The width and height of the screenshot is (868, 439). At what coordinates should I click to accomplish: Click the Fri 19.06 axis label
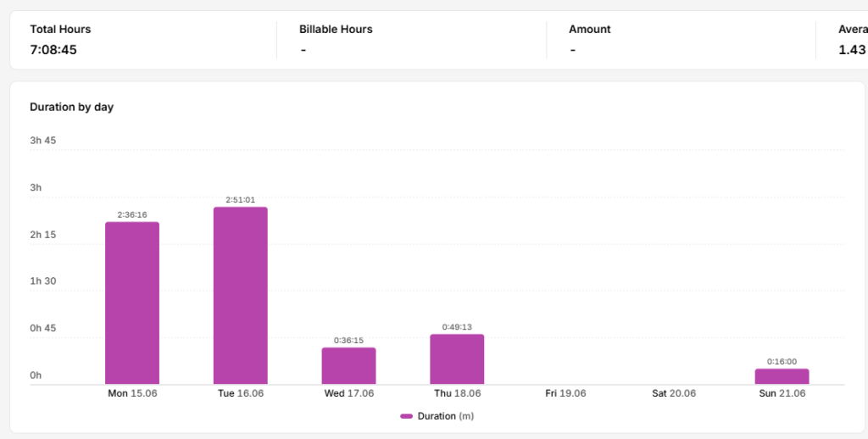[565, 393]
